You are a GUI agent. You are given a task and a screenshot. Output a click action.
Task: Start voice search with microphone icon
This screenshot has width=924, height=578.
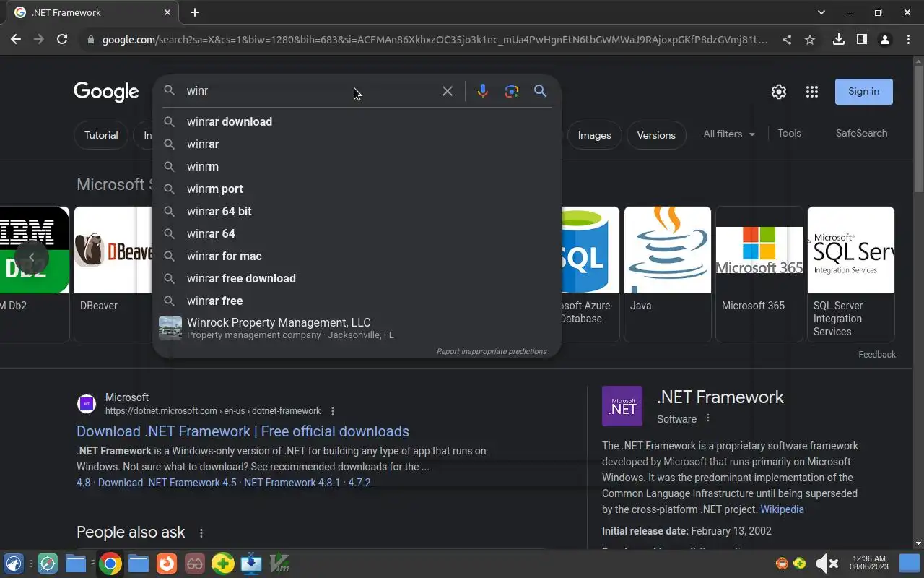pyautogui.click(x=483, y=91)
